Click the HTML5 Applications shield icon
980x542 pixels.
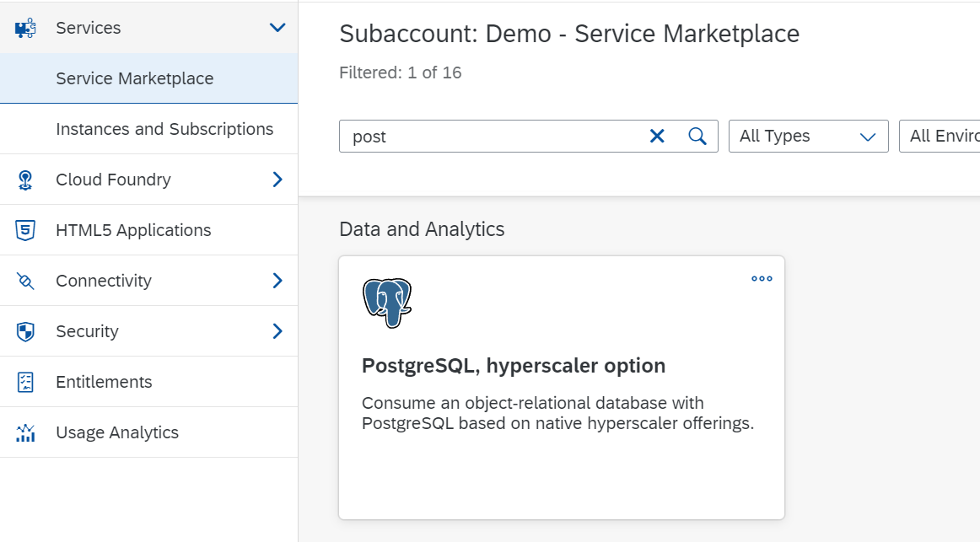[x=26, y=230]
